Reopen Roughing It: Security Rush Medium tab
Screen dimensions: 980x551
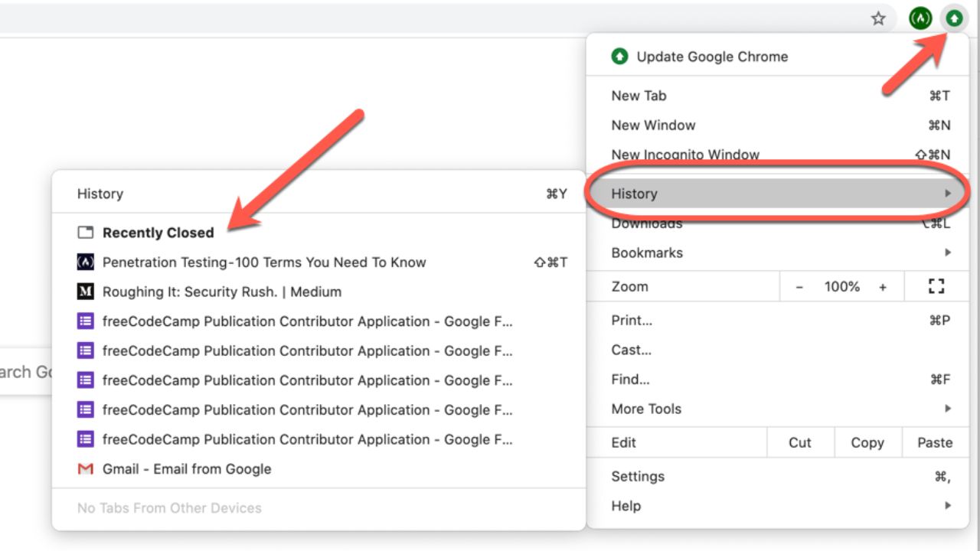pyautogui.click(x=318, y=292)
